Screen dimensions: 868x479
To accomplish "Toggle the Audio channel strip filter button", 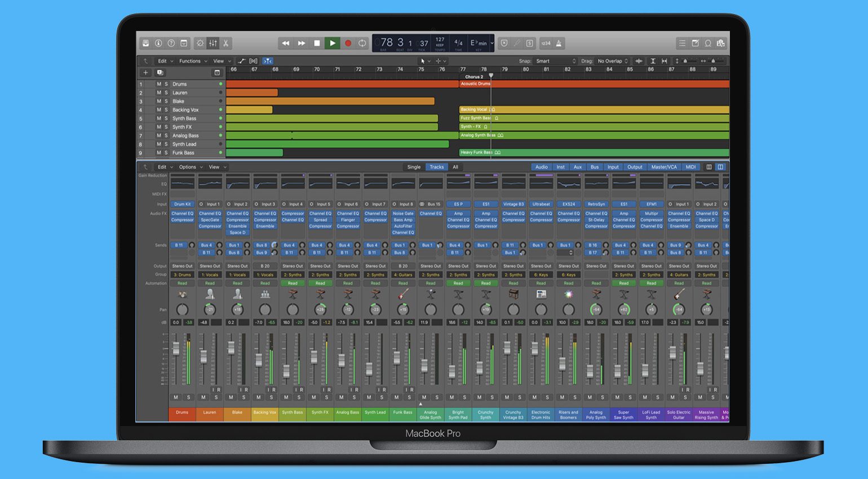I will 542,167.
